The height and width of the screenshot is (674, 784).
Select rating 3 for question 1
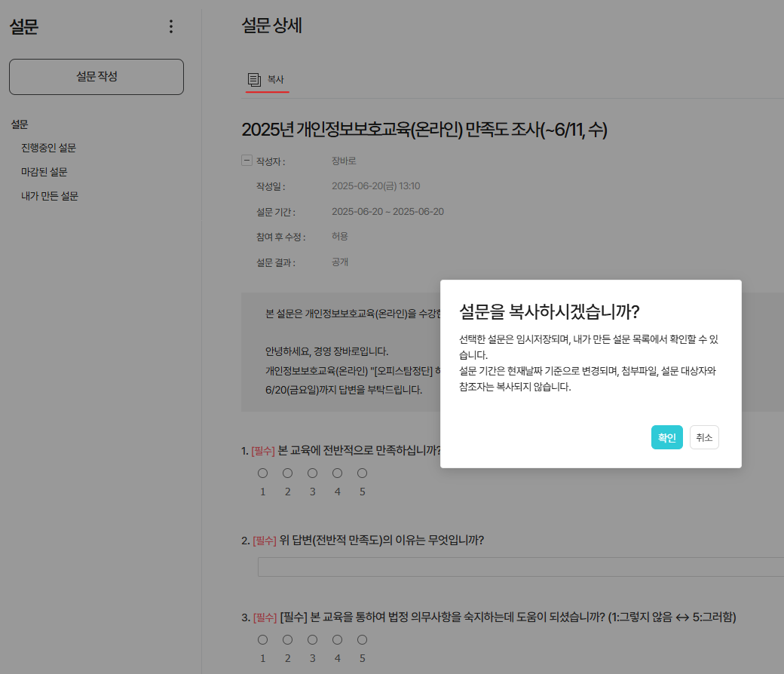313,473
